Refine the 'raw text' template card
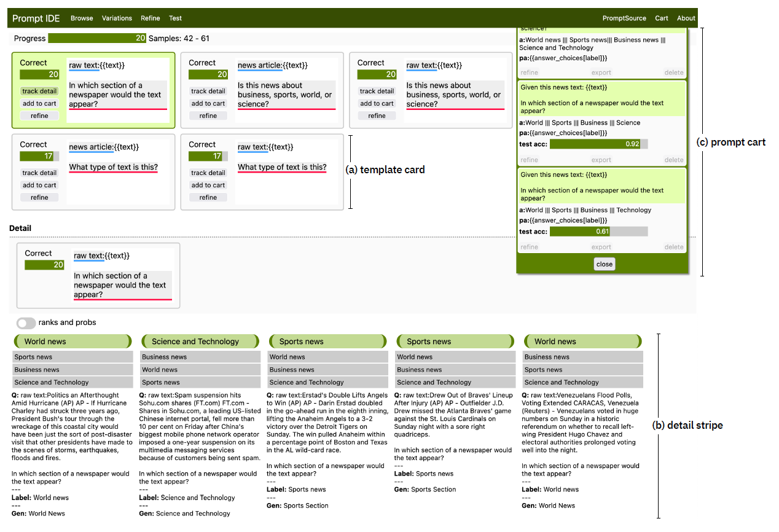 coord(39,115)
